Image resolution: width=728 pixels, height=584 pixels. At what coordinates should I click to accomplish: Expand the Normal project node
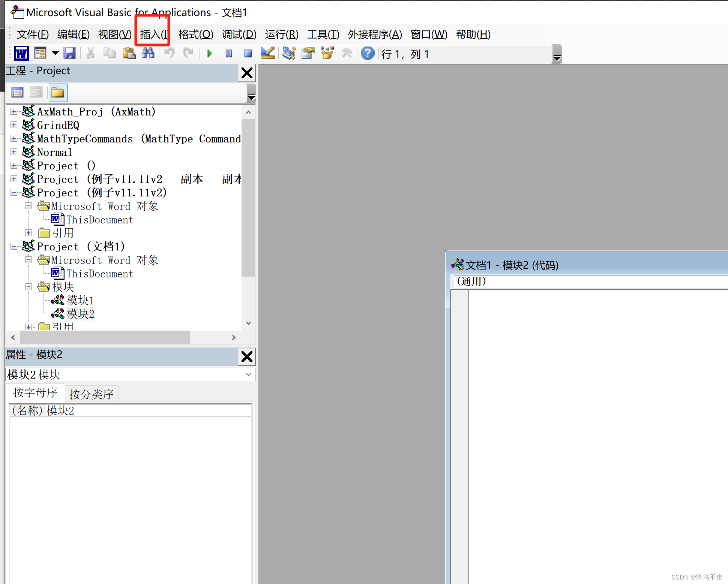tap(14, 152)
